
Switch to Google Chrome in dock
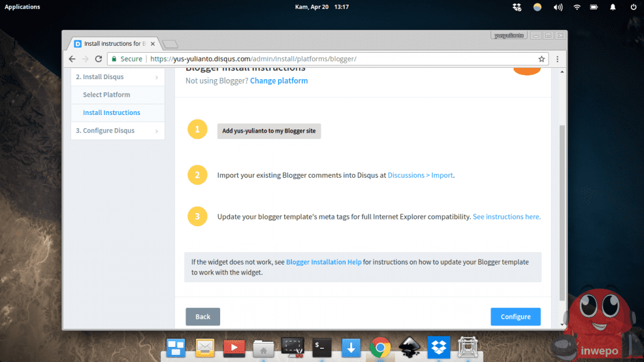[380, 348]
